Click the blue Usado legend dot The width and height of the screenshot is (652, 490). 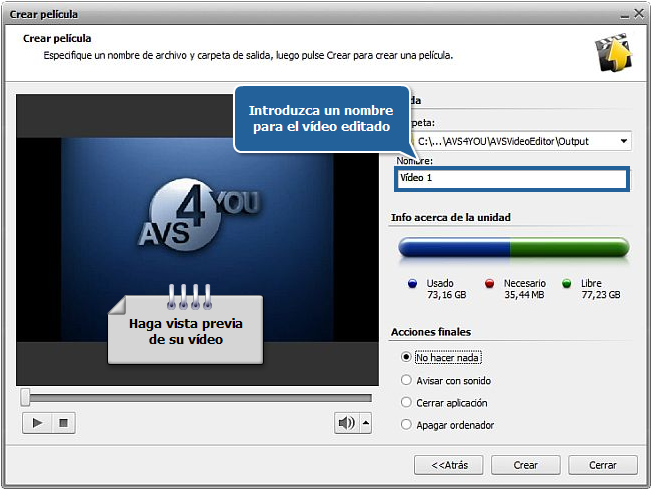412,284
